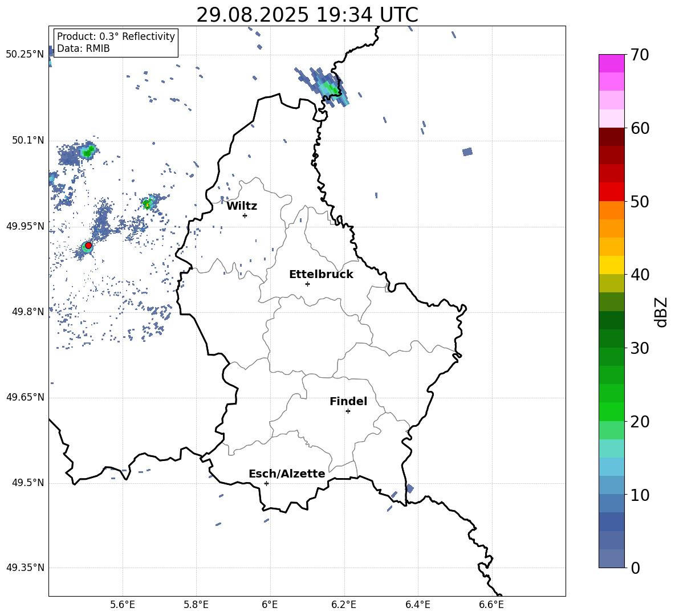Click the 6.2°E longitude label
This screenshot has width=675, height=616.
tap(344, 605)
